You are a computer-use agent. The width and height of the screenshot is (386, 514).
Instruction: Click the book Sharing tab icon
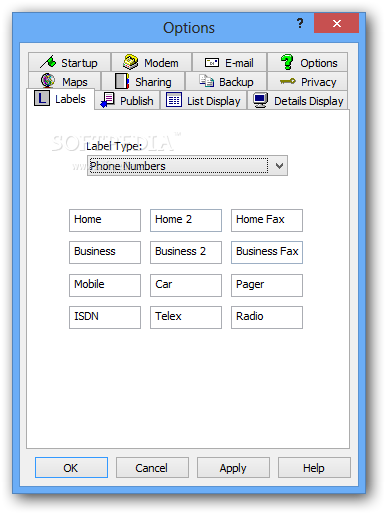(x=122, y=81)
